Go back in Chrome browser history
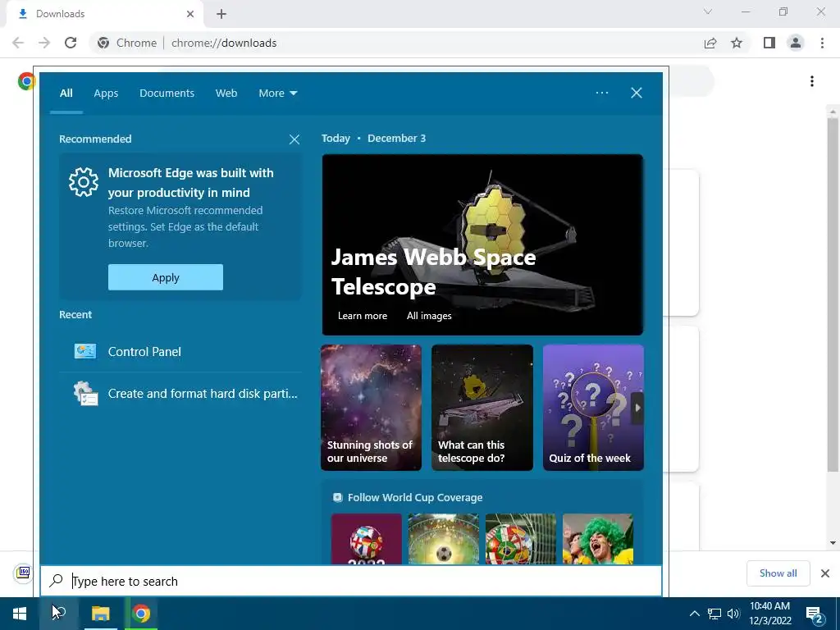The height and width of the screenshot is (630, 840). point(18,43)
